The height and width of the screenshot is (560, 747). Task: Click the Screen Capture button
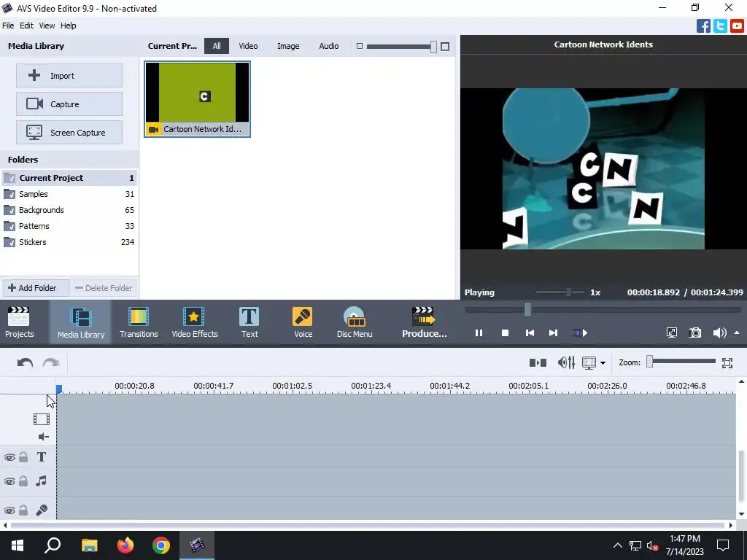point(69,133)
